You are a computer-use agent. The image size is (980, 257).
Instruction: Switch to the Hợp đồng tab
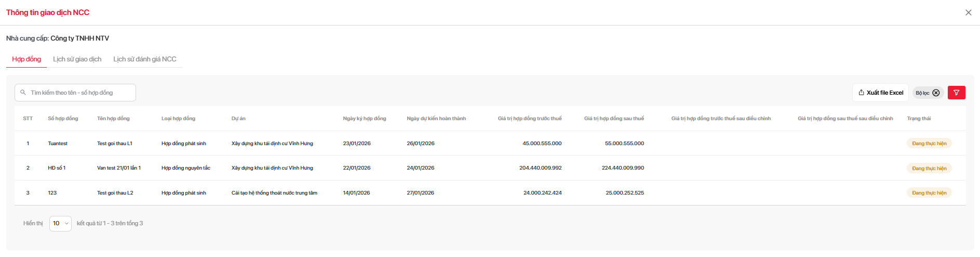point(26,59)
